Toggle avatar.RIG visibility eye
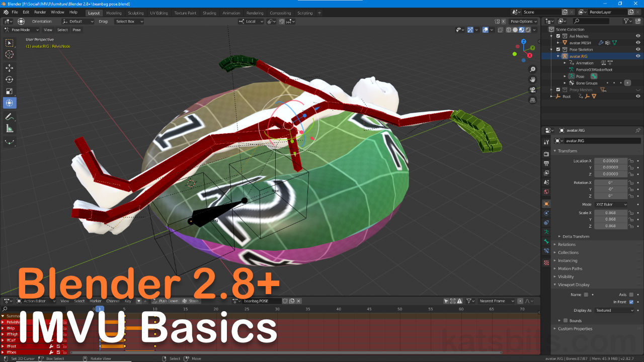The image size is (644, 362). (638, 56)
